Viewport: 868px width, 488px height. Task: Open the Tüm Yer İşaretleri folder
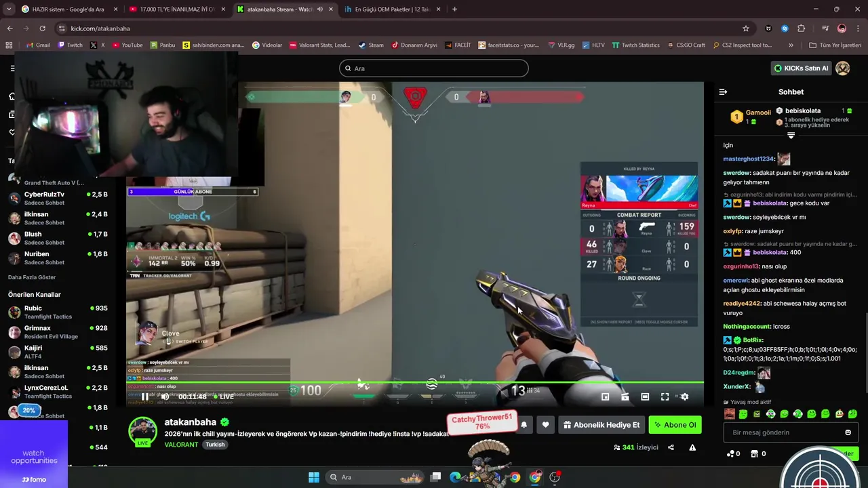835,45
